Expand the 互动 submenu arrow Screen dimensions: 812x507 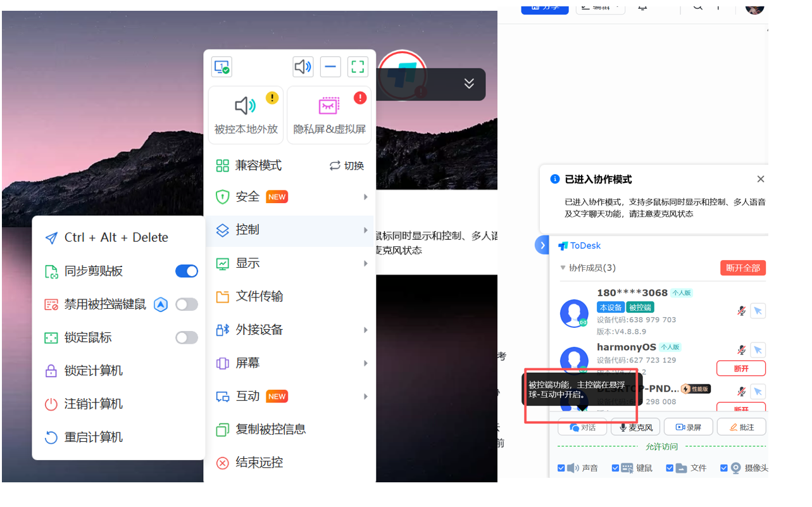pyautogui.click(x=365, y=396)
